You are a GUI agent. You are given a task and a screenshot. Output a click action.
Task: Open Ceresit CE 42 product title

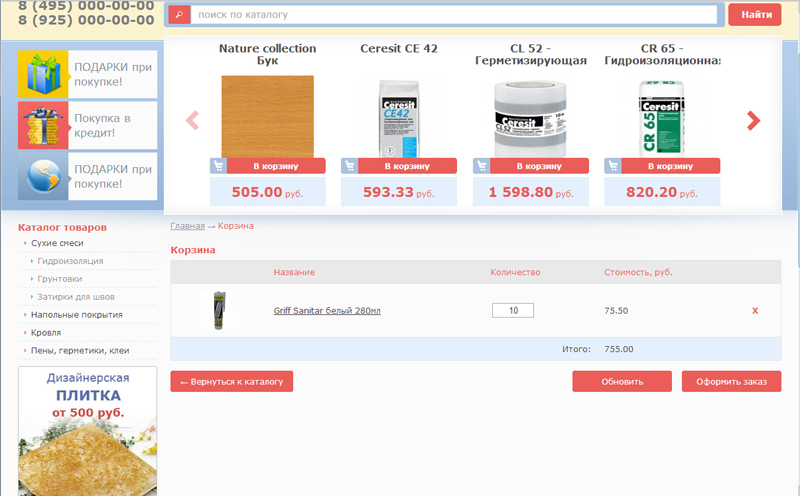pos(399,48)
